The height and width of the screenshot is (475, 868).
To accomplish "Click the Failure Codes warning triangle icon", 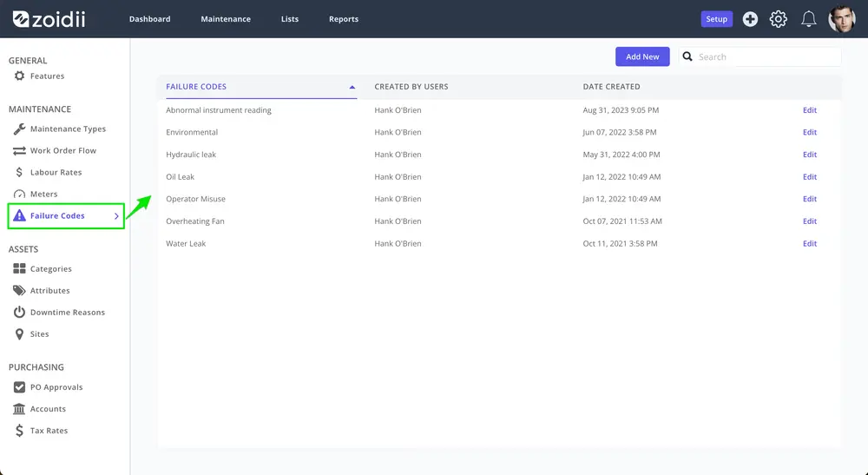I will pyautogui.click(x=19, y=215).
